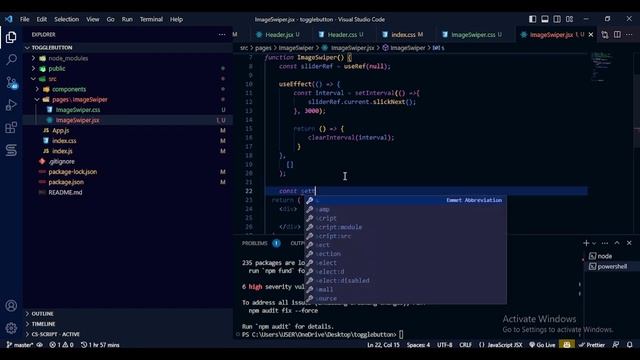Open terminal panel more actions ellipsis
This screenshot has width=640, height=360.
click(x=605, y=243)
